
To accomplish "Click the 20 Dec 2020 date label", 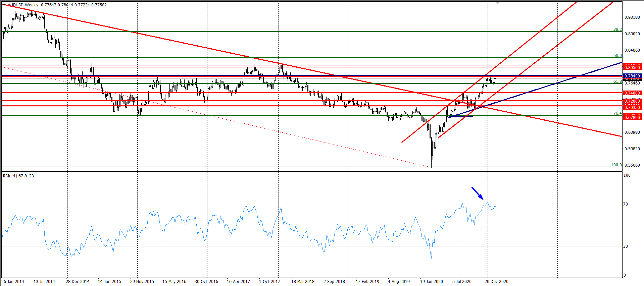I will point(496,281).
